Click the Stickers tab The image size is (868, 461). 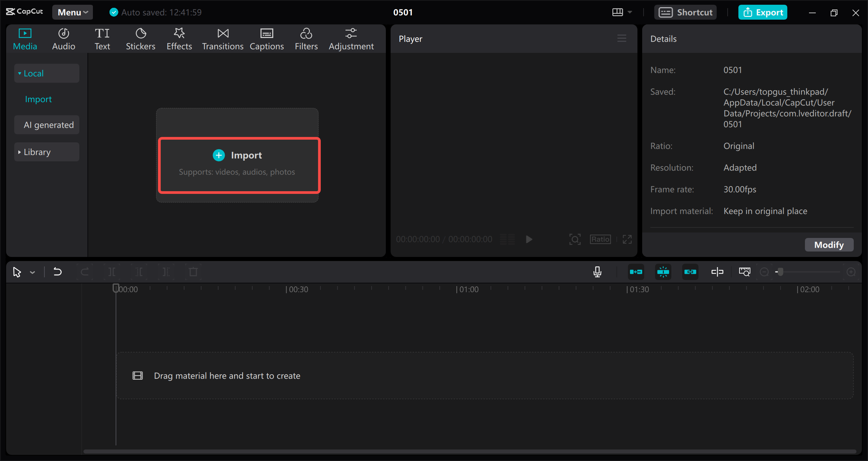point(139,38)
